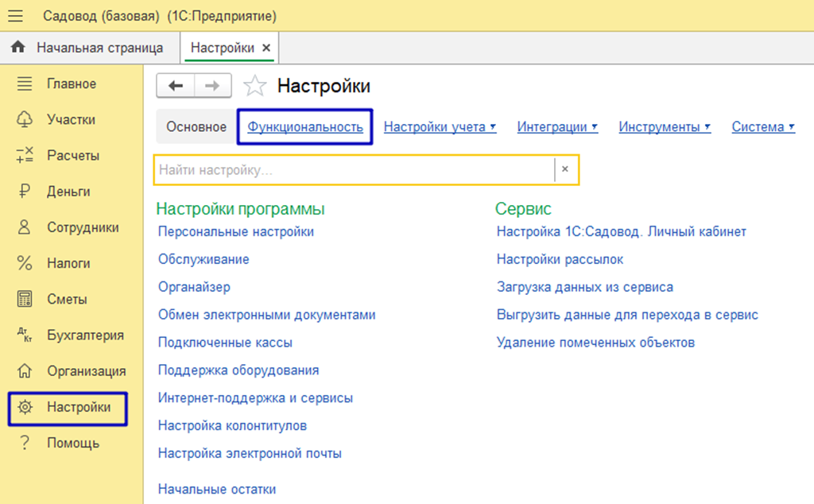Click the Организация house icon
The image size is (814, 504).
[25, 370]
